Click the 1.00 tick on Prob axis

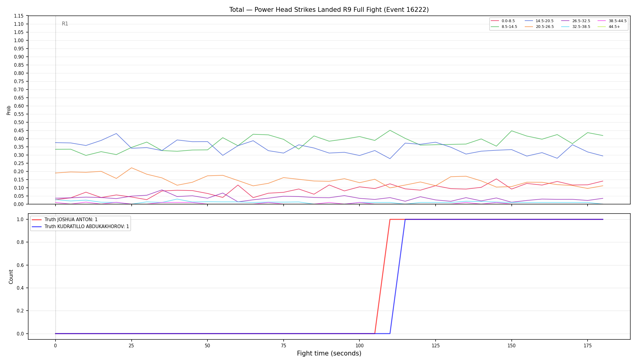point(19,41)
